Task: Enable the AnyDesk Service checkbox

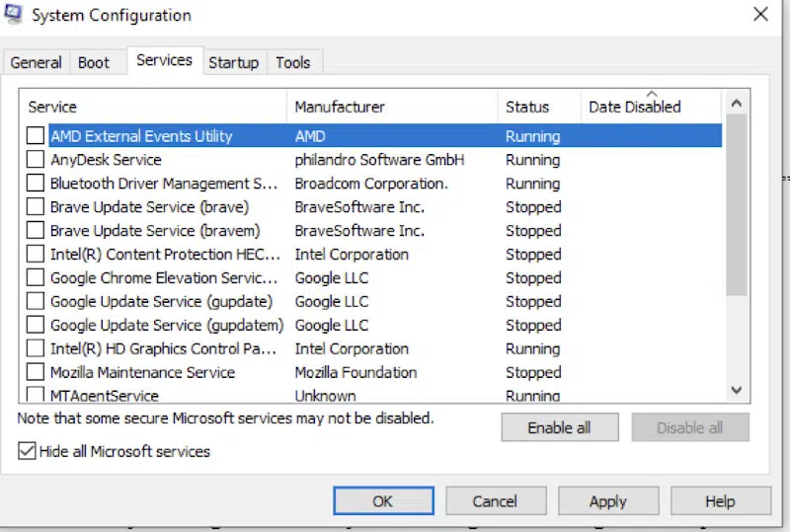Action: click(x=36, y=160)
